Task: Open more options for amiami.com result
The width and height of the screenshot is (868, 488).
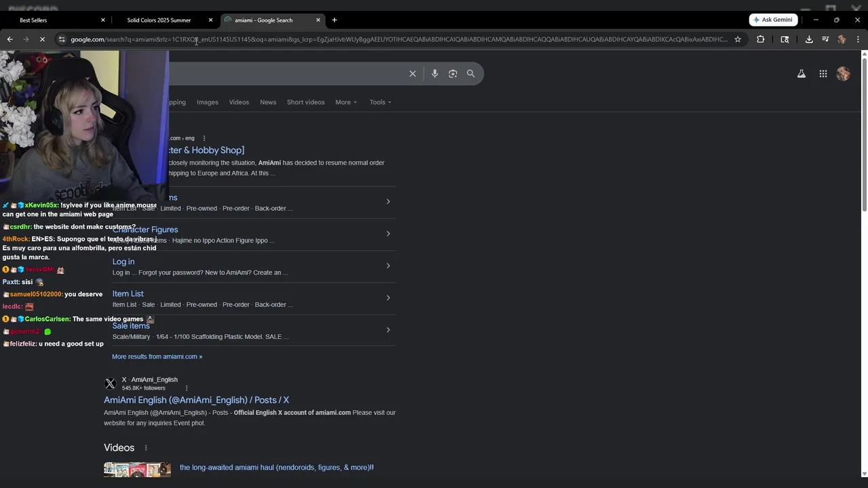Action: (204, 138)
